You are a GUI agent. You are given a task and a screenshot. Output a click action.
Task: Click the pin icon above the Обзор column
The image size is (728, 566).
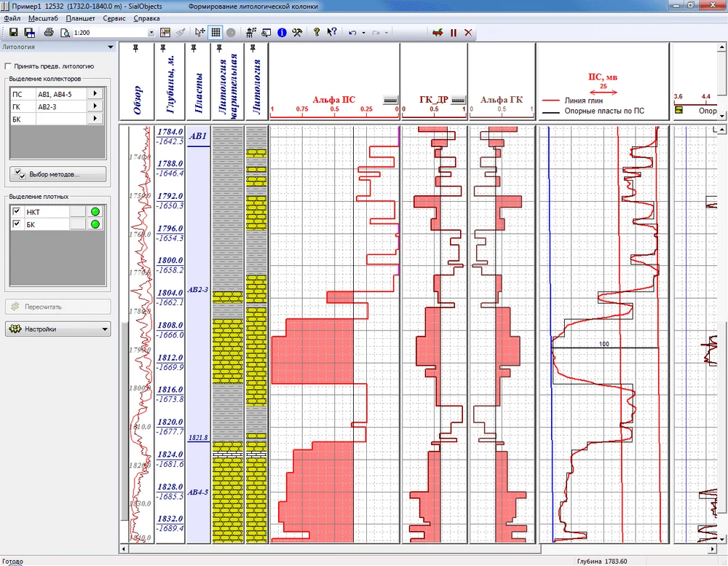click(x=136, y=49)
